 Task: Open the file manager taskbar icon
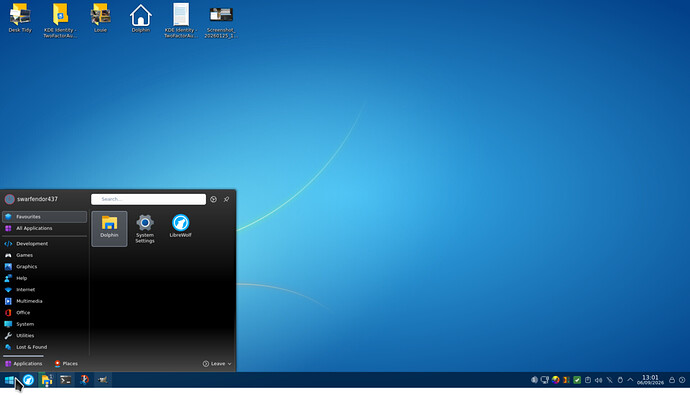(47, 380)
